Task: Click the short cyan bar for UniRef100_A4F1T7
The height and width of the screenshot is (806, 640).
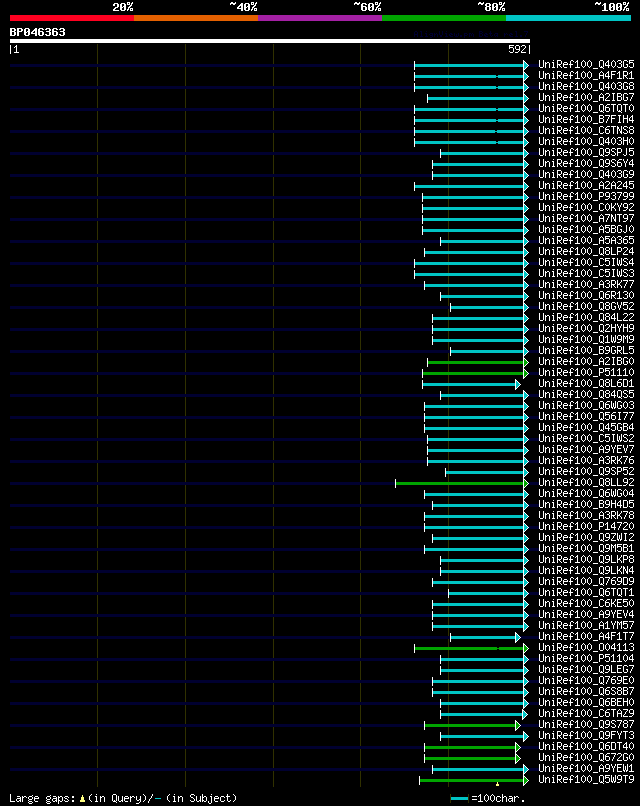Action: coord(485,638)
